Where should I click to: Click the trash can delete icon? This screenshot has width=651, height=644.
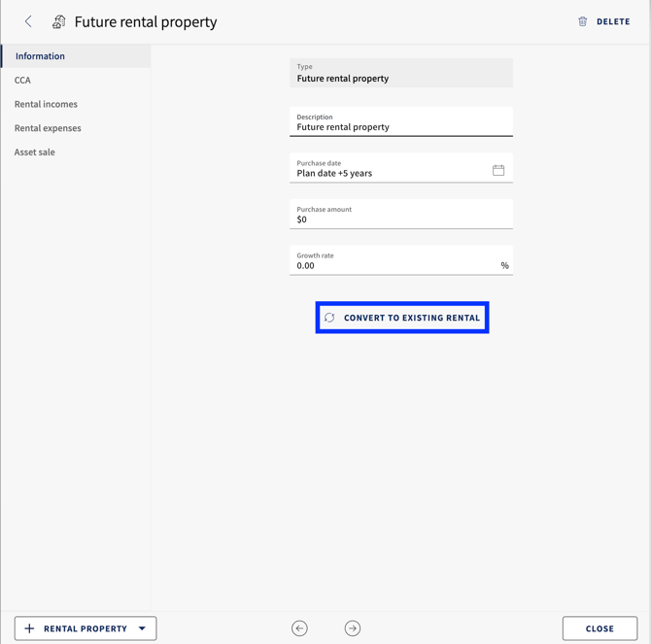(x=582, y=21)
